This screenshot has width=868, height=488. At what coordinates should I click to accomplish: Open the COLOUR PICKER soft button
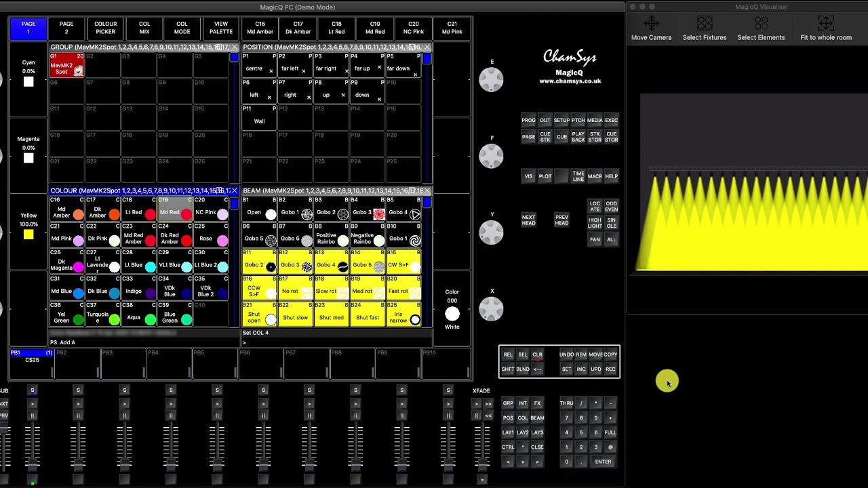(x=105, y=28)
